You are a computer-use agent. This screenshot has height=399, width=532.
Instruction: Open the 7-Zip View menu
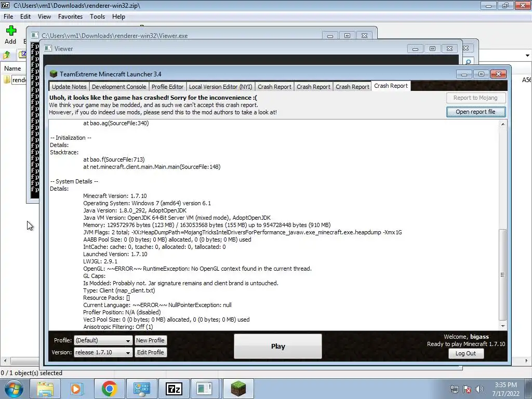45,17
